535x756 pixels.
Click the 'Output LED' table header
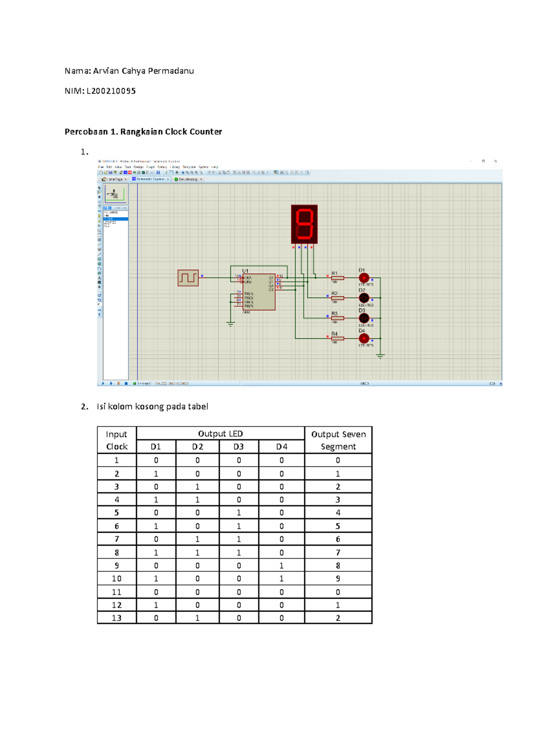tap(220, 434)
